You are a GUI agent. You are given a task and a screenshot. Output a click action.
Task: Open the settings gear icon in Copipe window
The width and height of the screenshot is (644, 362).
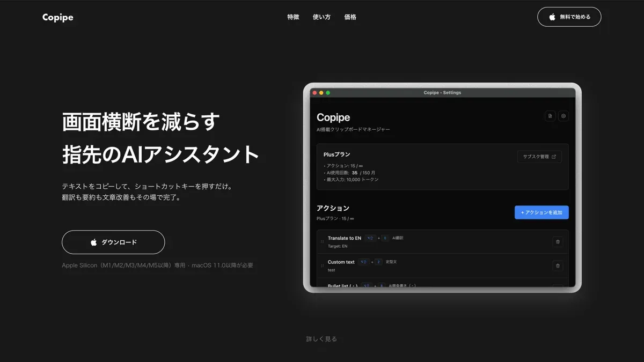tap(563, 116)
